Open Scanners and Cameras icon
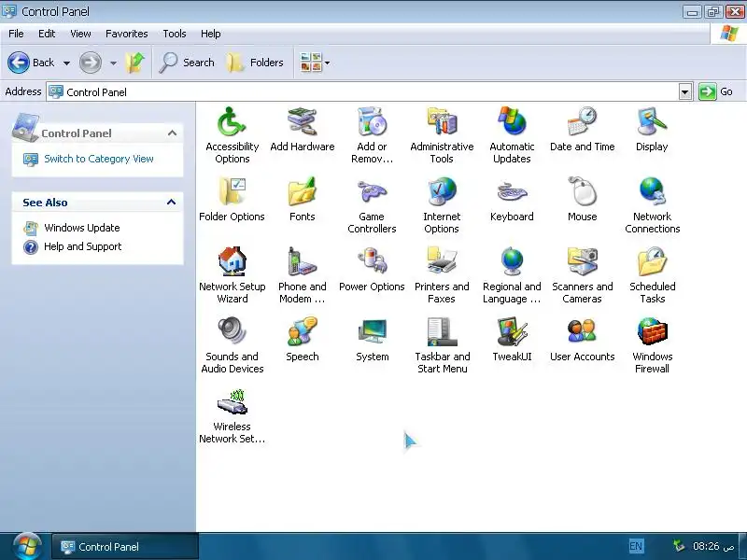The image size is (747, 560). click(x=582, y=274)
